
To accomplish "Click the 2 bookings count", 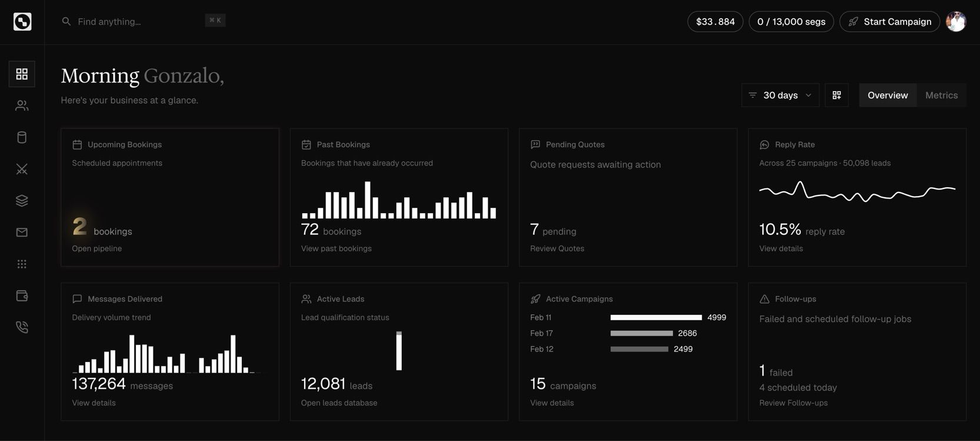I will click(x=102, y=227).
